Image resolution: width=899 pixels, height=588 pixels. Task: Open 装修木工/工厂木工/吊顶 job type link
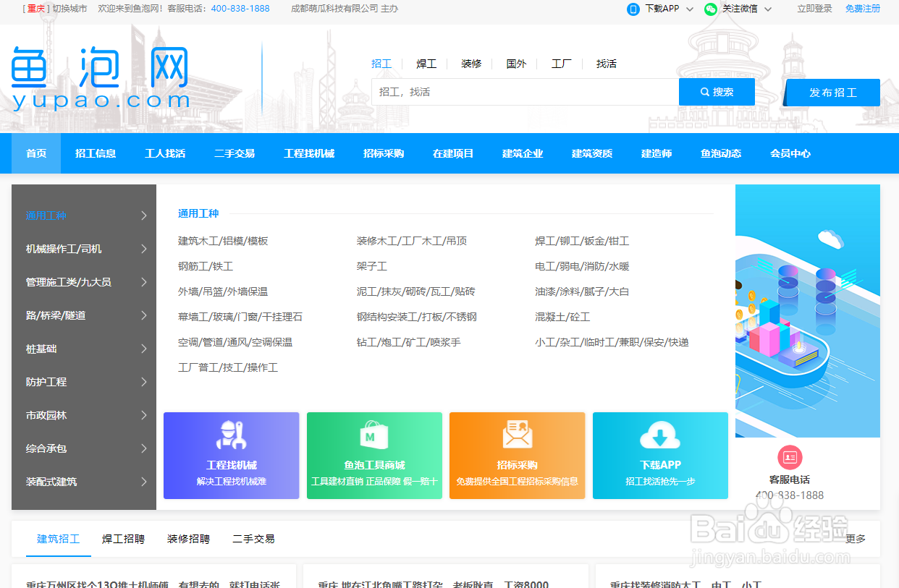click(412, 241)
